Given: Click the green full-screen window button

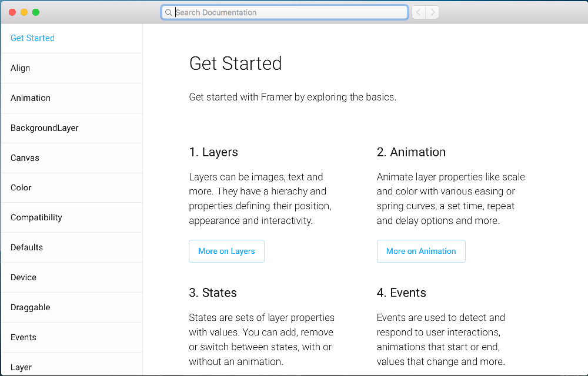Looking at the screenshot, I should (x=36, y=12).
